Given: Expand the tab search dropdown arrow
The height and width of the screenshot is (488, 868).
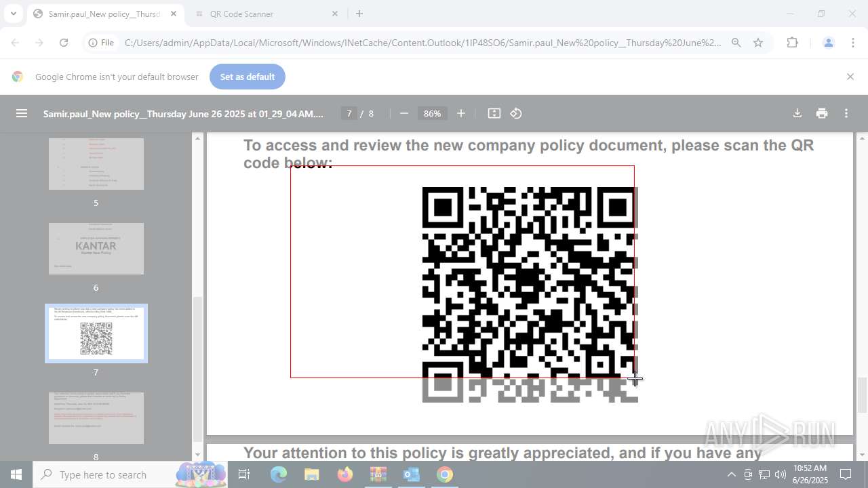Looking at the screenshot, I should 13,14.
